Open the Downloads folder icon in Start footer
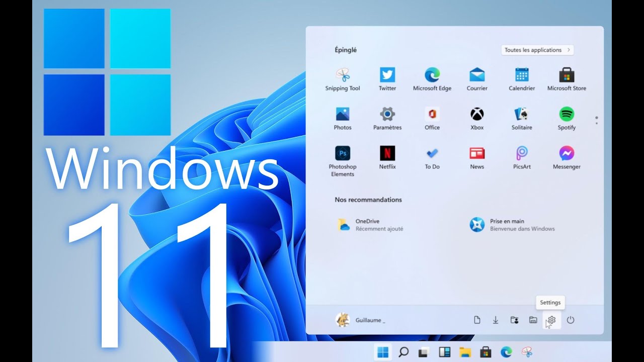 tap(496, 320)
